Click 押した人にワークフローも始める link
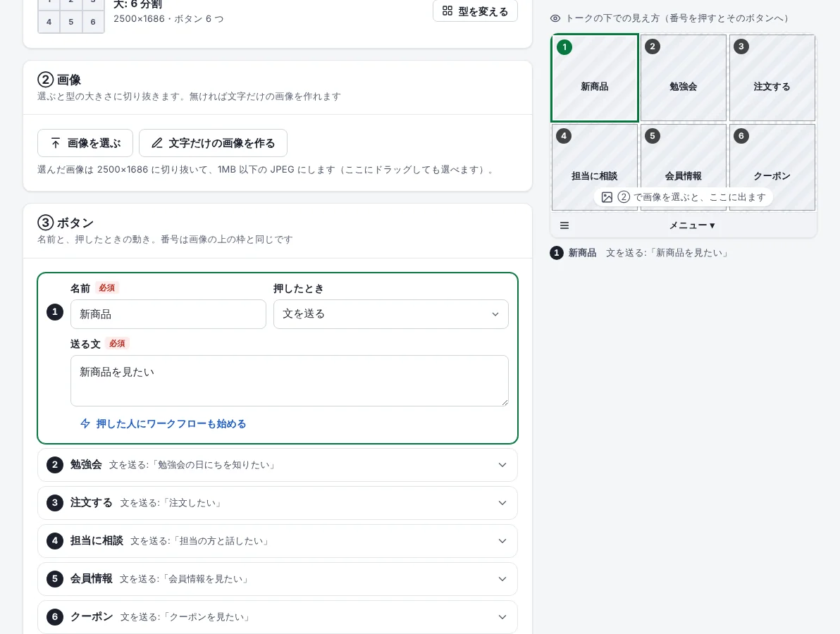 coord(163,423)
